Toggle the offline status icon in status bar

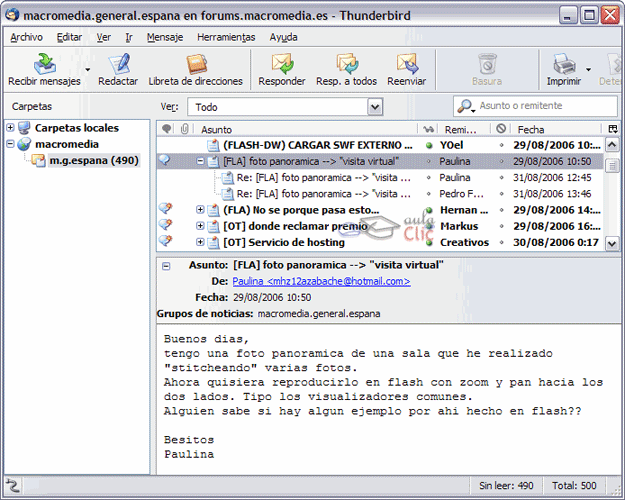click(x=12, y=485)
